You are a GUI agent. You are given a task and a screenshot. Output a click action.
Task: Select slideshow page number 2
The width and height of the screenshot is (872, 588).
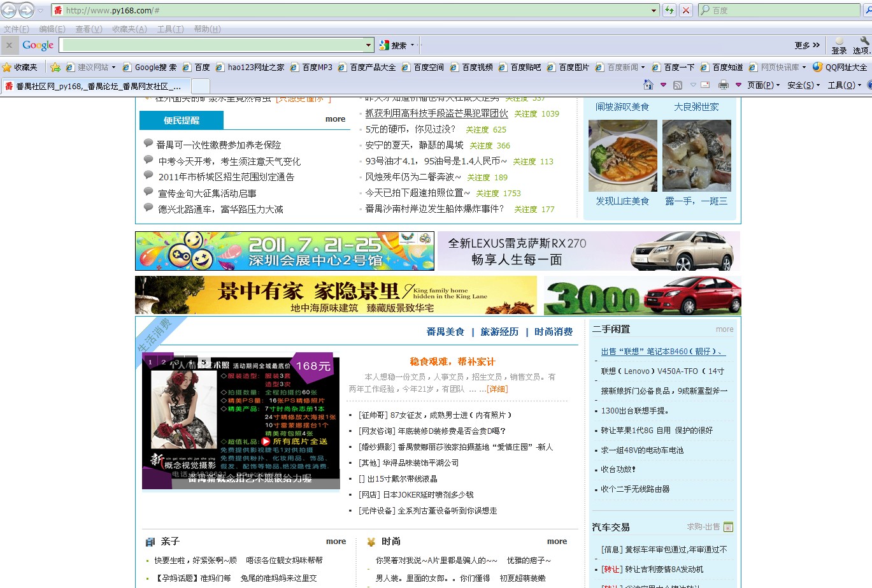(164, 362)
